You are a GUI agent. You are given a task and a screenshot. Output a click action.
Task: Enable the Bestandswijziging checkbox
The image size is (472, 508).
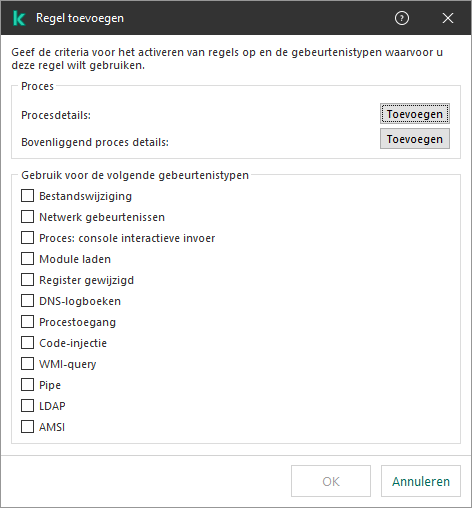click(x=27, y=196)
